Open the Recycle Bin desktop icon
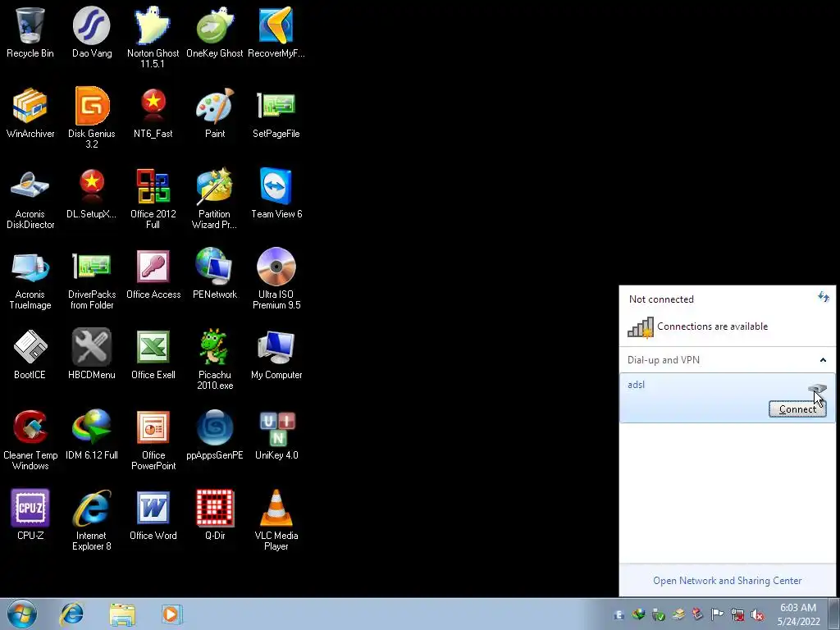 coord(30,32)
